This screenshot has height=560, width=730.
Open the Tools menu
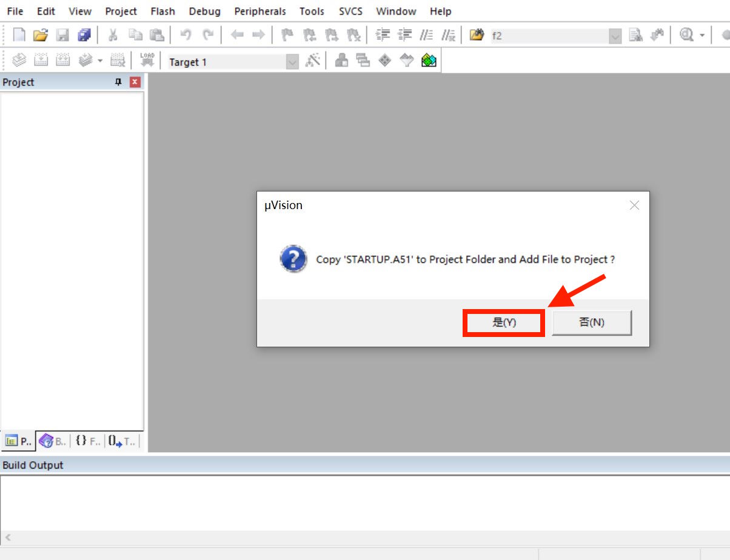click(x=312, y=11)
